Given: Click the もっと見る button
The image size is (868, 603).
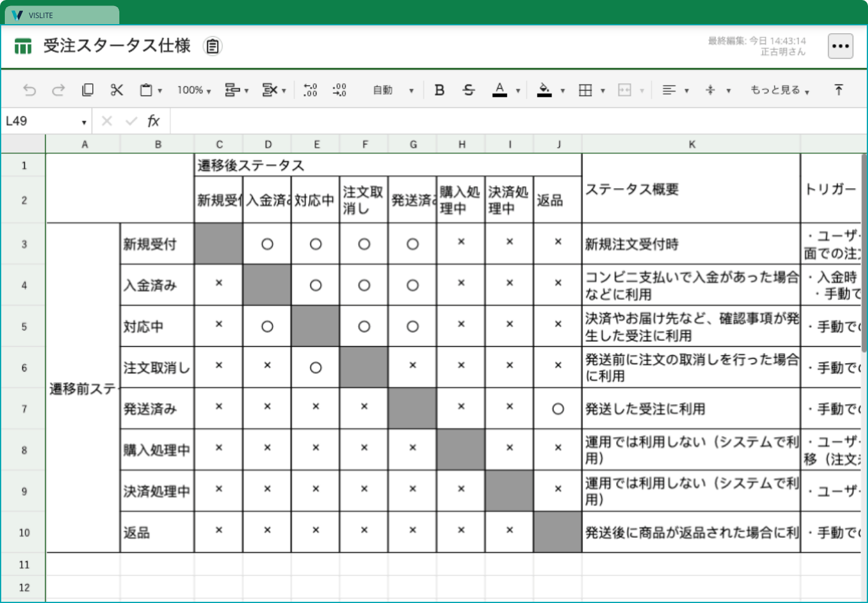Looking at the screenshot, I should click(779, 90).
